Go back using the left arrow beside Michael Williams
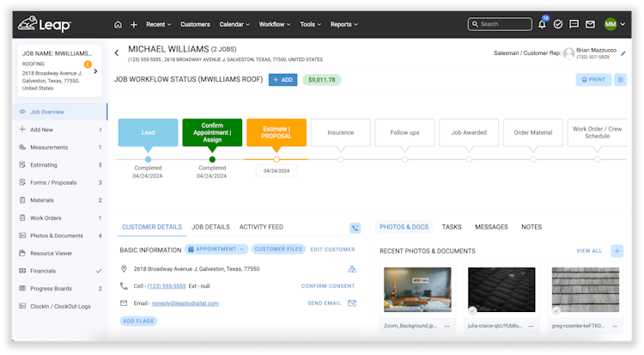The image size is (644, 355). pyautogui.click(x=117, y=52)
